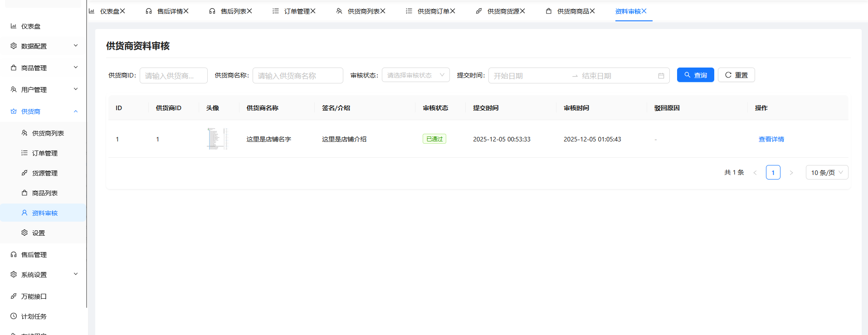Screen dimensions: 868x335
Task: Close the 供货商货源 tab via X icon
Action: click(522, 11)
